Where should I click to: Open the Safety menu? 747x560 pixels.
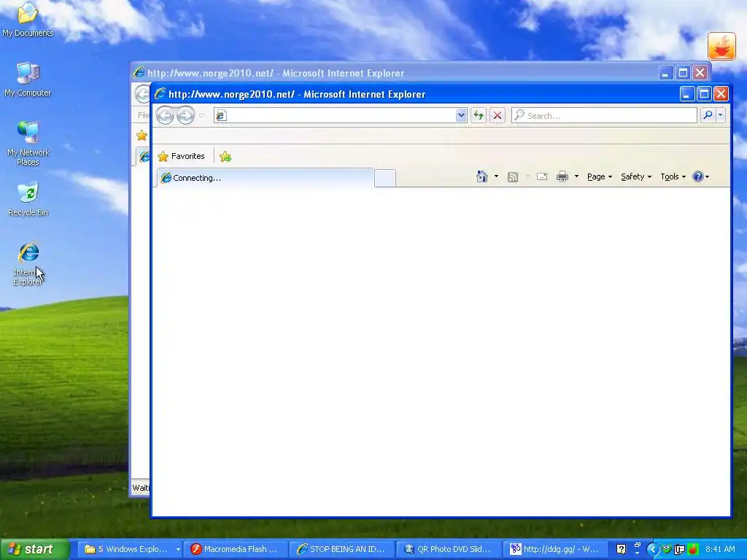pyautogui.click(x=636, y=176)
